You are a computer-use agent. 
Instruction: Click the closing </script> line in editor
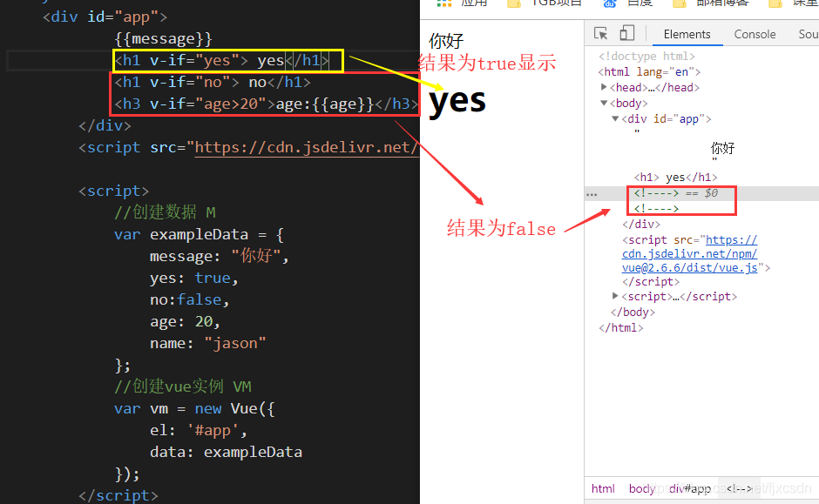pos(118,495)
